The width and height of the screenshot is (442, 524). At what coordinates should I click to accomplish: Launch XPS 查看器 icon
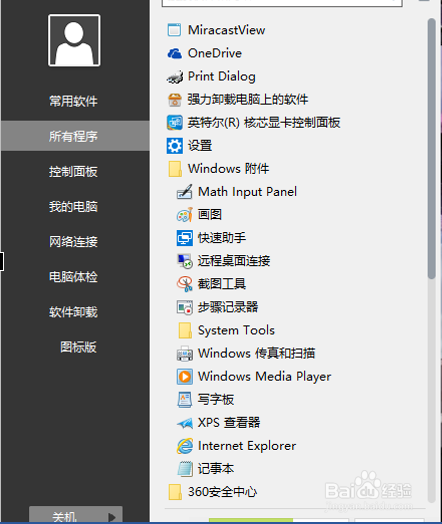point(184,423)
